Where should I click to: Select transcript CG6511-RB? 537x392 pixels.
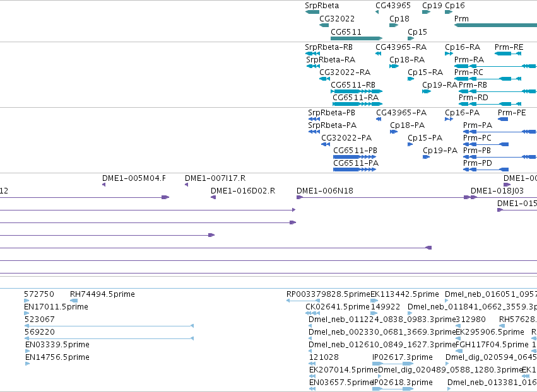point(357,91)
